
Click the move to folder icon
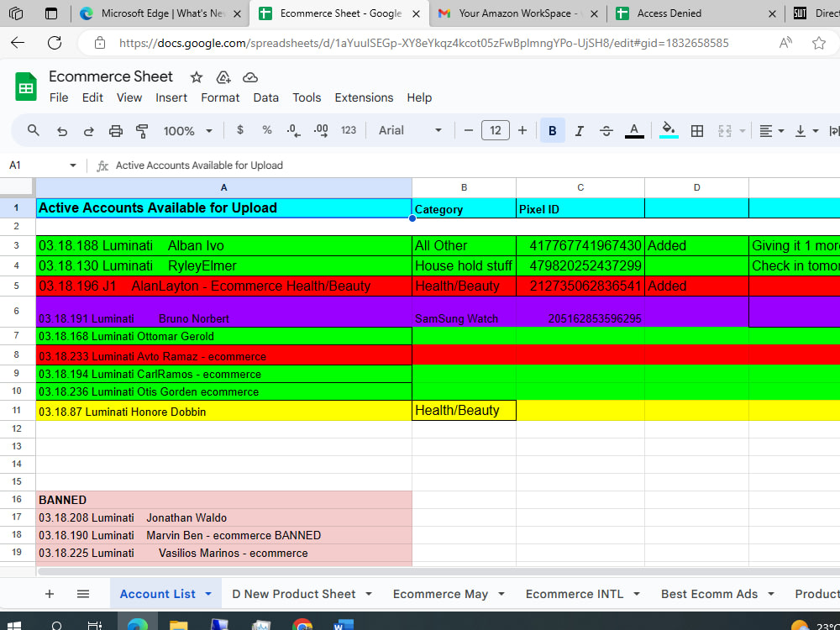tap(223, 77)
